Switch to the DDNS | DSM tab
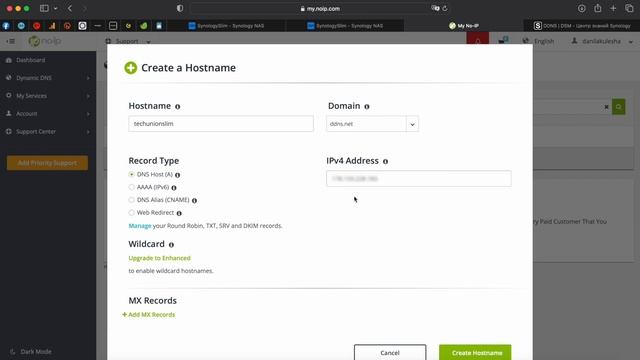The width and height of the screenshot is (640, 360). [x=582, y=26]
